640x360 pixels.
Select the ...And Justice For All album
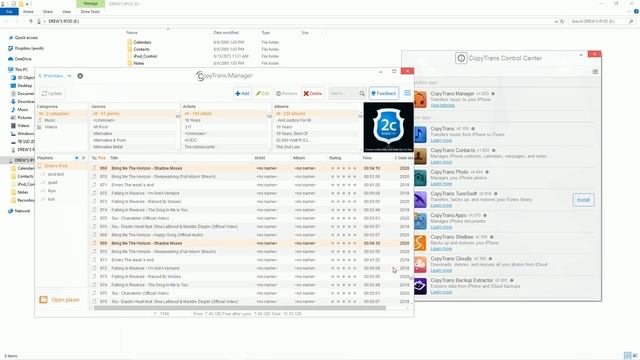(x=294, y=120)
